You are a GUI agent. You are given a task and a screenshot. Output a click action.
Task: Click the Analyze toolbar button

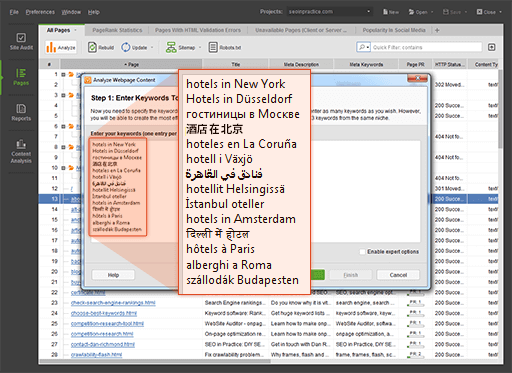tap(61, 47)
